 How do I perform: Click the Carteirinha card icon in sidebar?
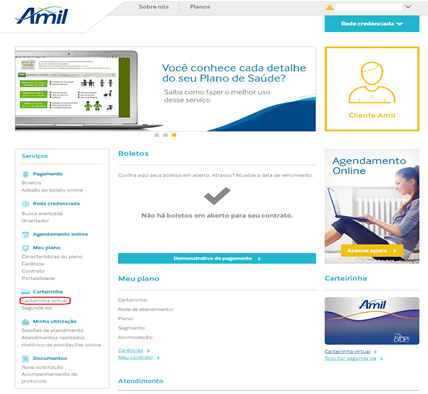pos(26,292)
